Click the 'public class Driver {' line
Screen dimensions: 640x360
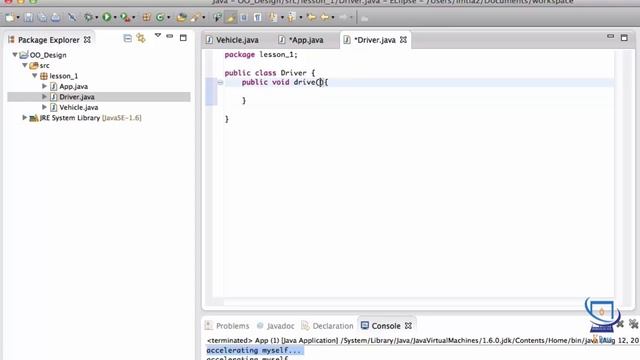270,73
